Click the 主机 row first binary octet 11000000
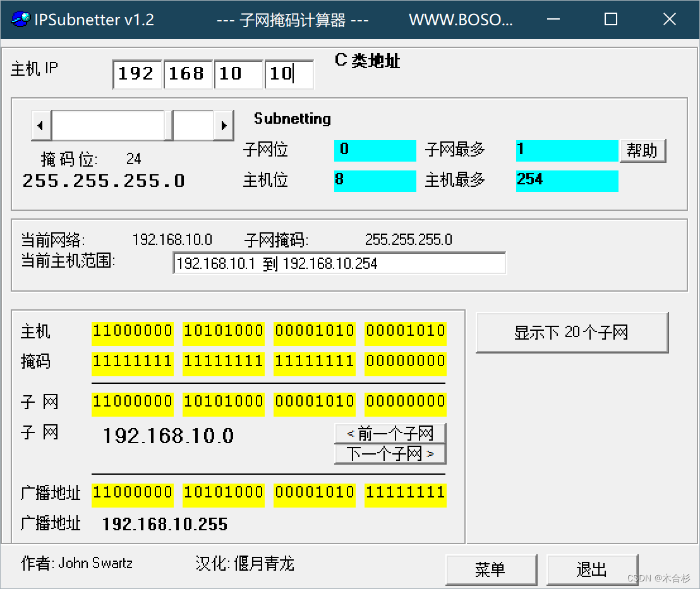700x589 pixels. coord(133,333)
